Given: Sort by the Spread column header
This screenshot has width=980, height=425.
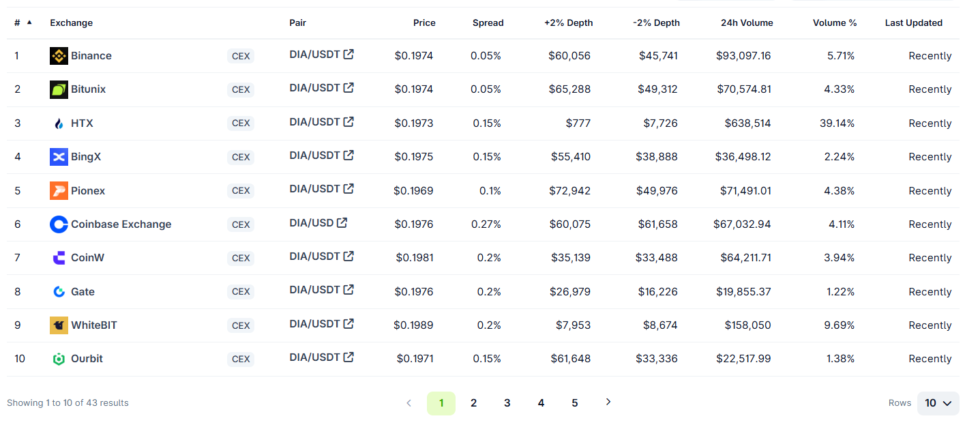Looking at the screenshot, I should tap(488, 23).
